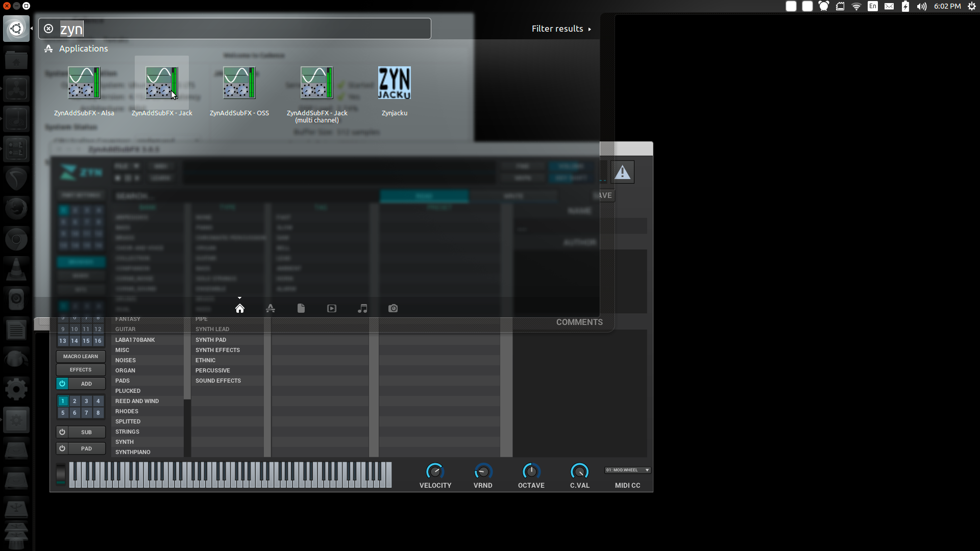Toggle the SUB synth power button

(62, 432)
